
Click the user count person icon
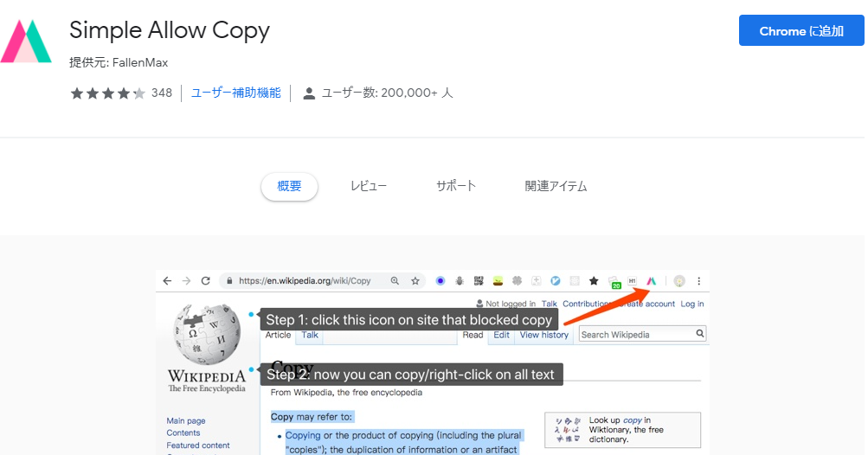(x=309, y=93)
